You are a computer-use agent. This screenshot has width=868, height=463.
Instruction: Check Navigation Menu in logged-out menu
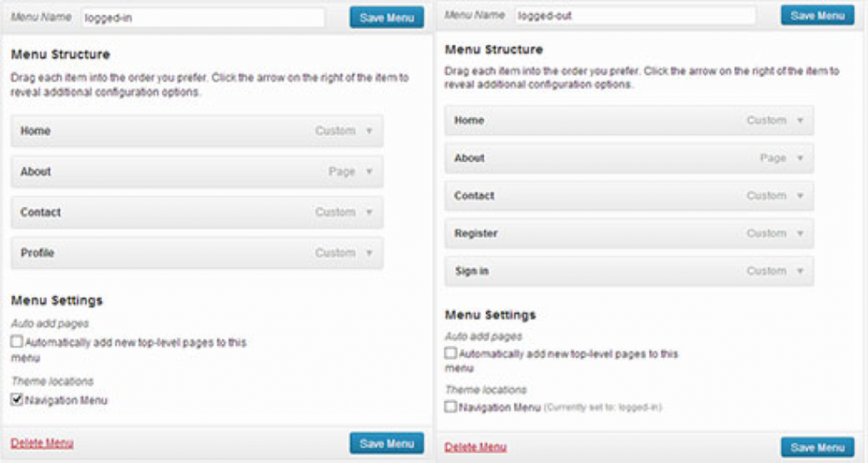[x=451, y=407]
